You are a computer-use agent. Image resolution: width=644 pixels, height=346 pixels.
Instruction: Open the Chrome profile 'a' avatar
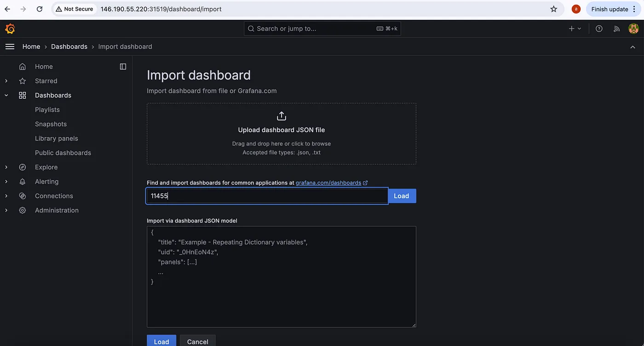576,9
